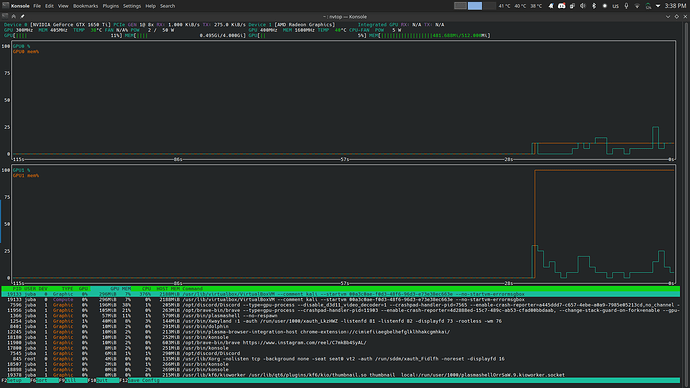Click the home icon below menu bar
The width and height of the screenshot is (690, 388).
coord(14,16)
